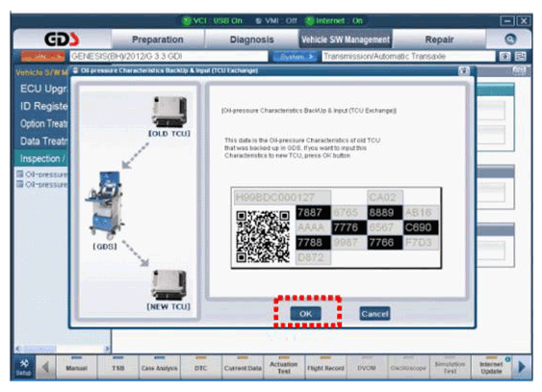This screenshot has height=392, width=542.
Task: Click the Cancel button
Action: pyautogui.click(x=374, y=314)
